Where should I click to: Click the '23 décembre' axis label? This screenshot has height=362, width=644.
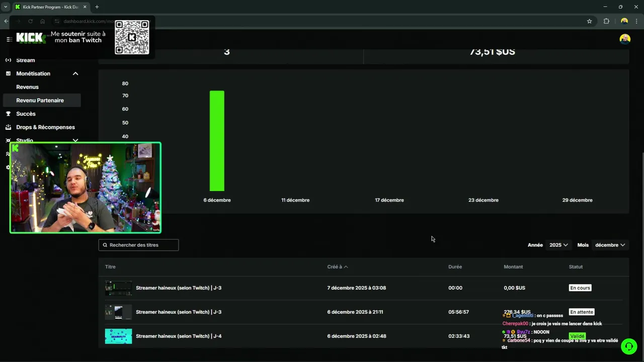point(483,200)
